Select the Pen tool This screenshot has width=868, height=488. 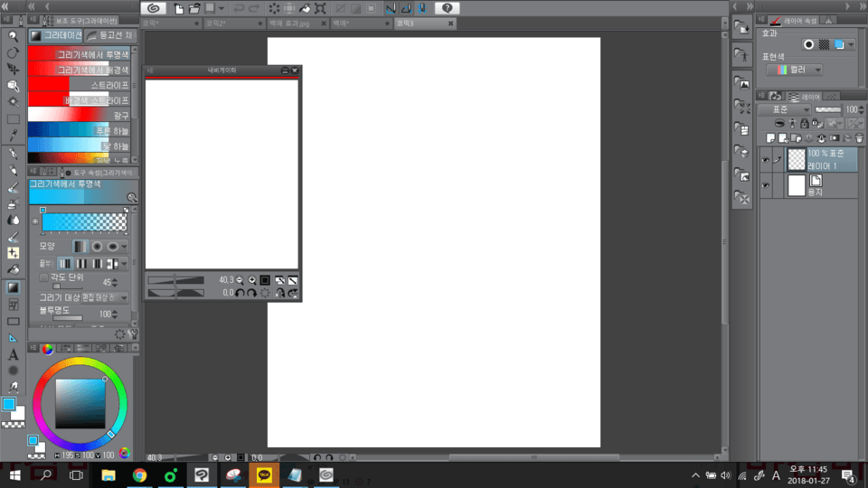(x=13, y=154)
